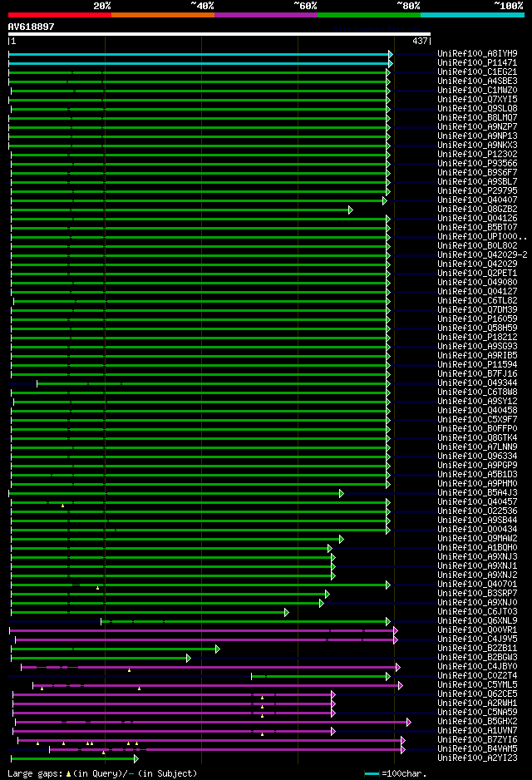Click the UniRef100_P16059 label
The height and width of the screenshot is (780, 532).
(477, 318)
